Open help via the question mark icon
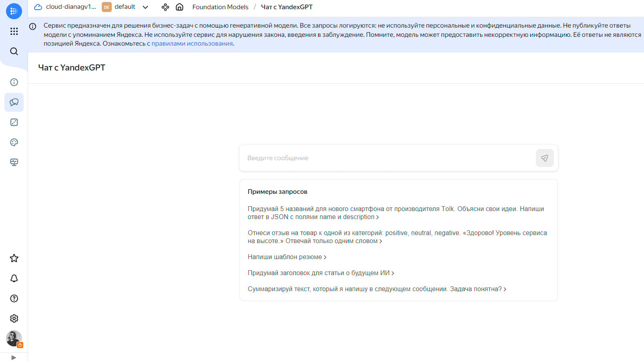The height and width of the screenshot is (362, 644). [14, 298]
